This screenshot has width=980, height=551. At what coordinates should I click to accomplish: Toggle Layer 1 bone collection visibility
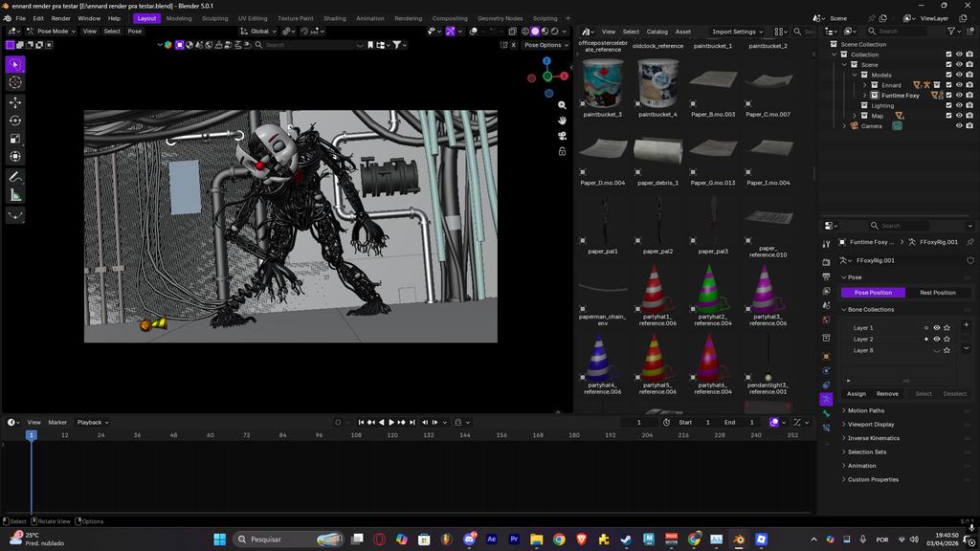point(936,328)
